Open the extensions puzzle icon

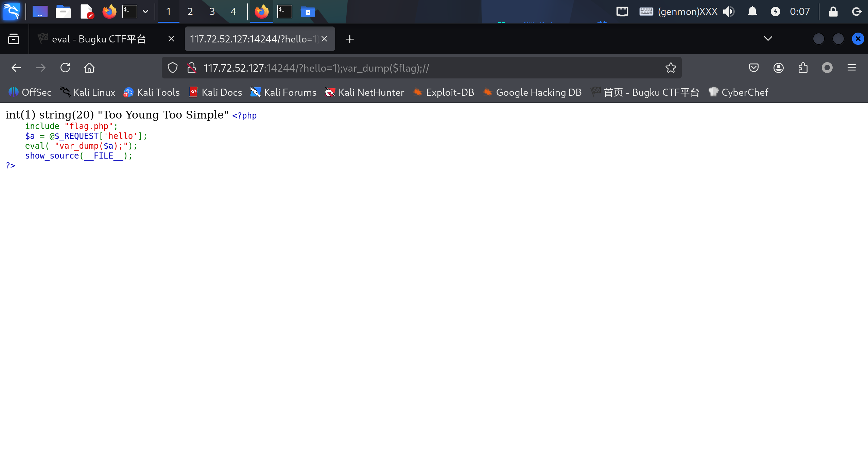tap(803, 68)
